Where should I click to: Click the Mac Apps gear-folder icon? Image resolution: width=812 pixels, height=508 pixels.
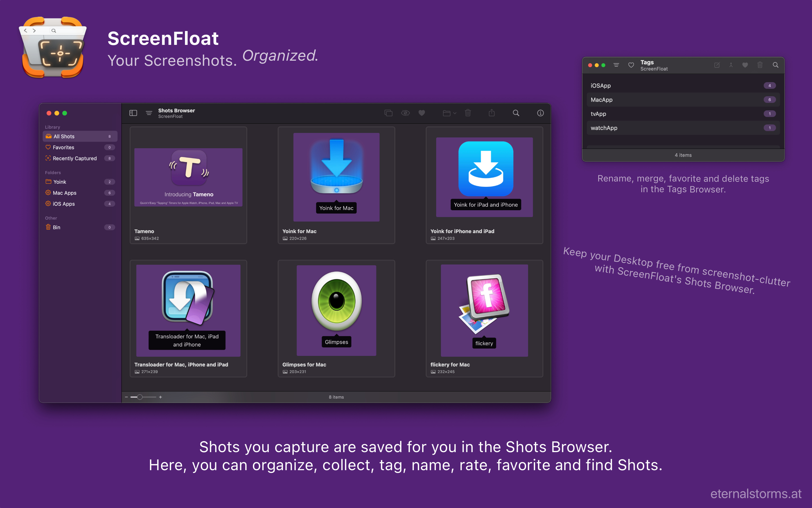(48, 193)
